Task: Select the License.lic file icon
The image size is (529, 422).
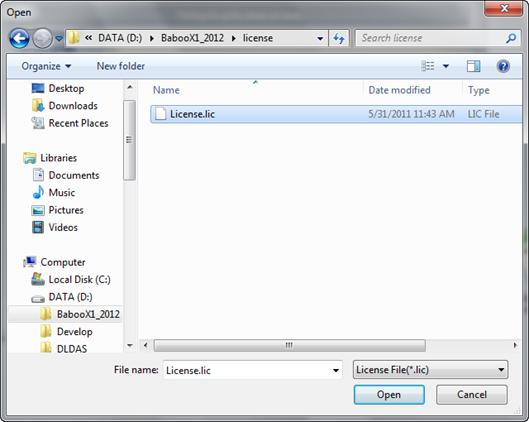Action: coord(160,114)
